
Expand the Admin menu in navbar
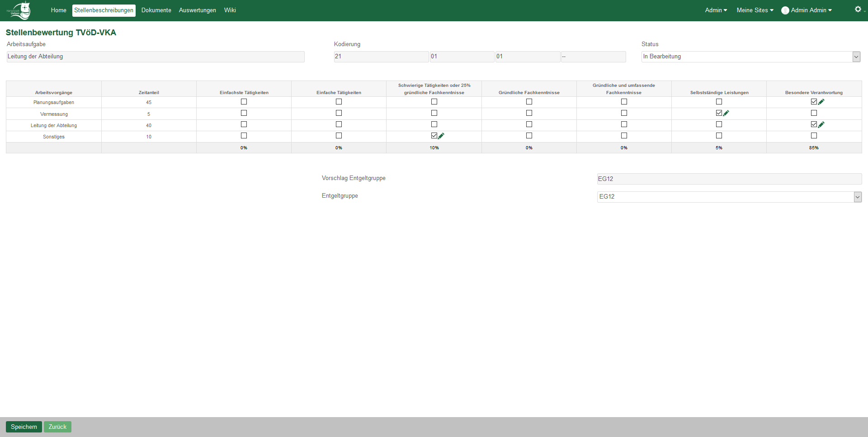tap(716, 10)
